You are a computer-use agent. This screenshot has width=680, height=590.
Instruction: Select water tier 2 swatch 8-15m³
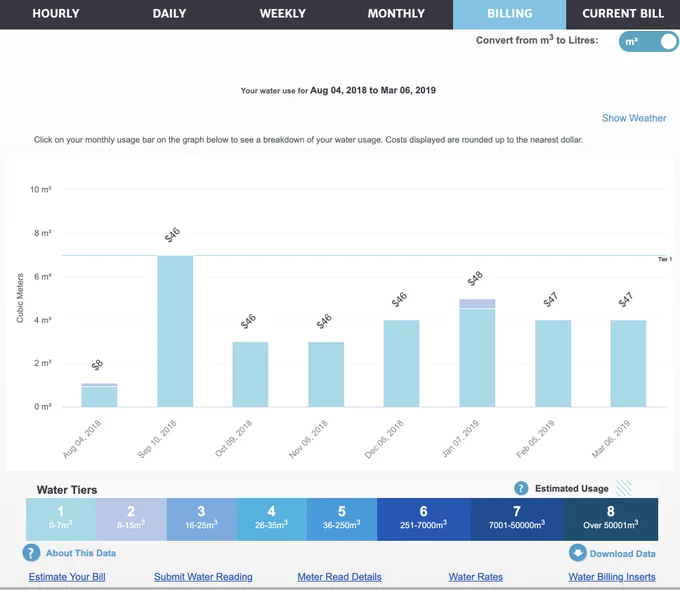pyautogui.click(x=131, y=519)
